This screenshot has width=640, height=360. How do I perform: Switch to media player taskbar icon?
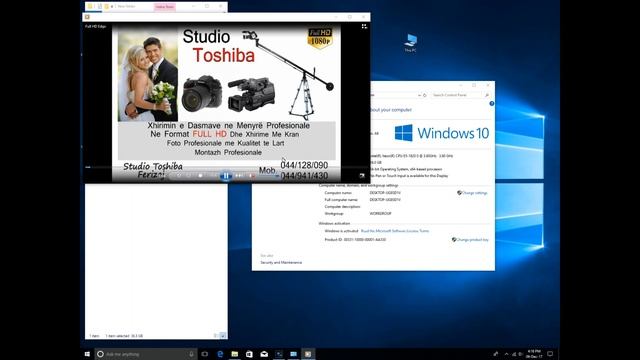(308, 354)
